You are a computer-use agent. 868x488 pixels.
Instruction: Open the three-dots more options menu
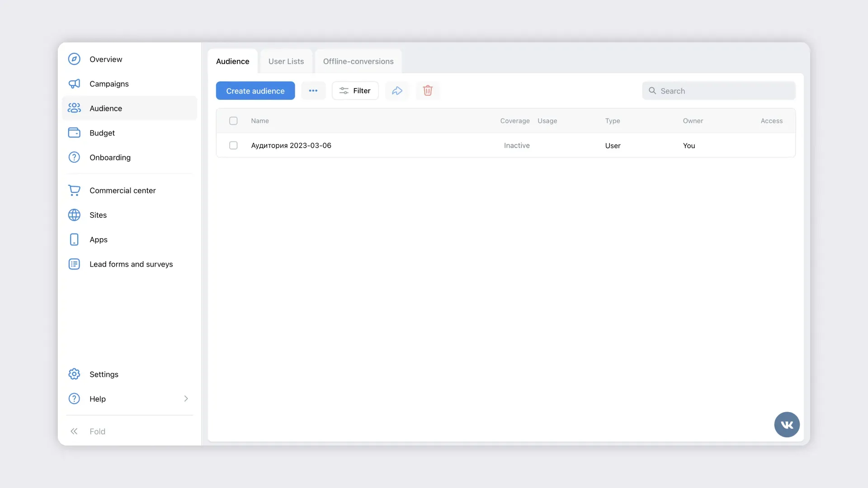tap(313, 91)
